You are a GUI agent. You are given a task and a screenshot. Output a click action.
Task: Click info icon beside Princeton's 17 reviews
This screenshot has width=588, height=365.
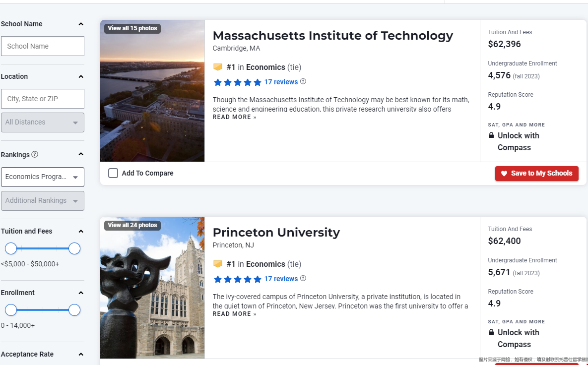(x=303, y=278)
